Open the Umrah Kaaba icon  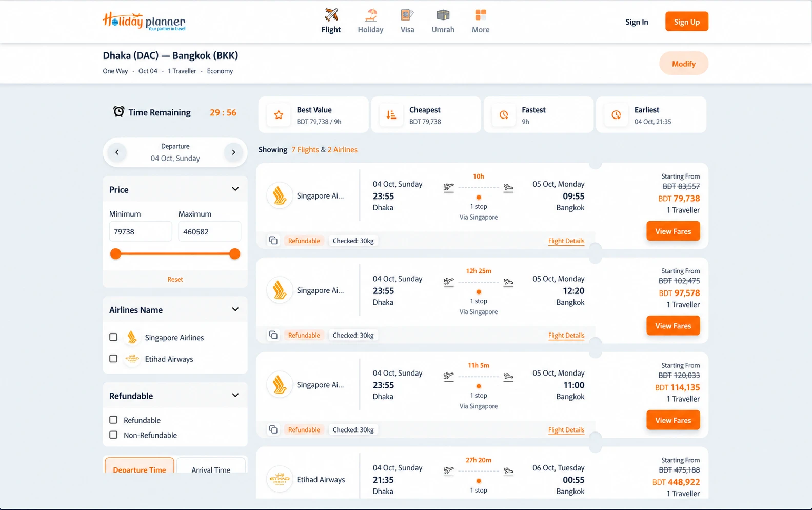point(443,14)
